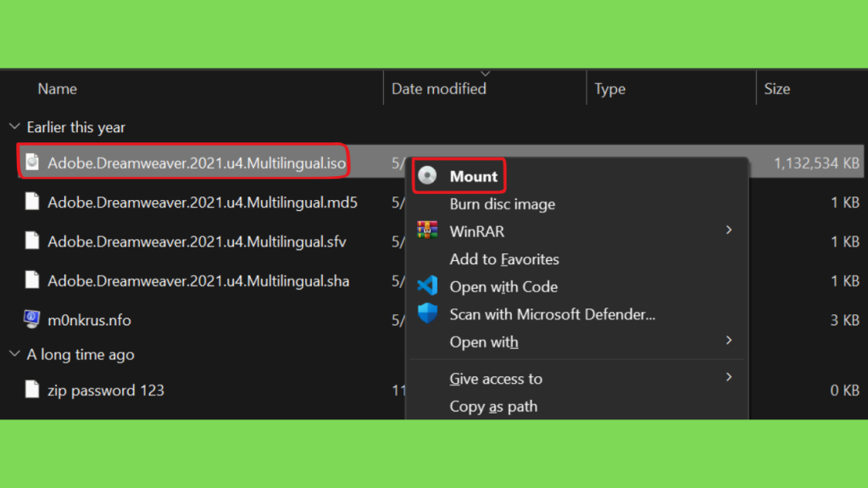Click the disc image icon of Multilingual.iso
This screenshot has height=488, width=868.
pos(32,162)
